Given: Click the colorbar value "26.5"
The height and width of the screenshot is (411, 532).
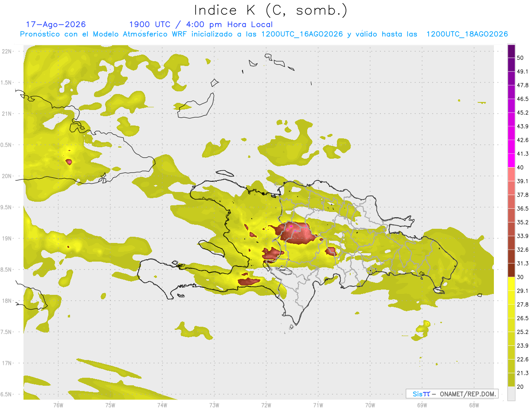Looking at the screenshot, I should point(523,318).
